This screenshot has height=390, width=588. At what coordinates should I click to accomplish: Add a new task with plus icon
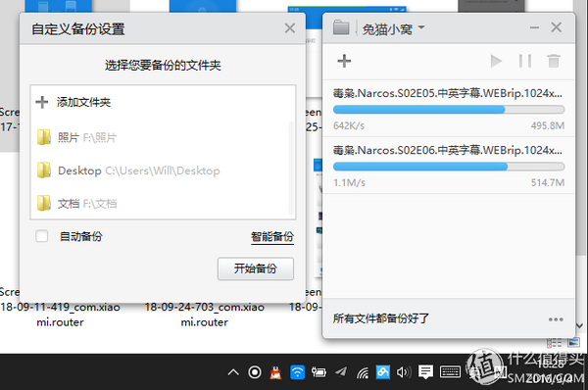click(344, 61)
